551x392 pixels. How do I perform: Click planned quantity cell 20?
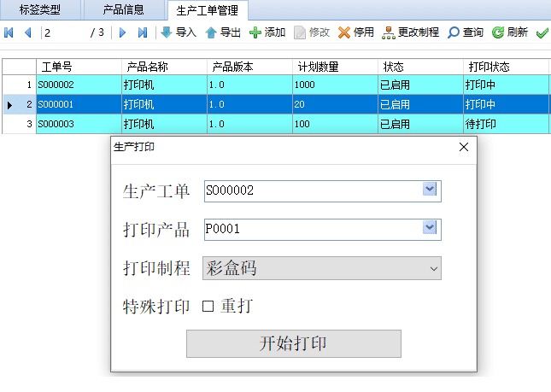[x=335, y=104]
